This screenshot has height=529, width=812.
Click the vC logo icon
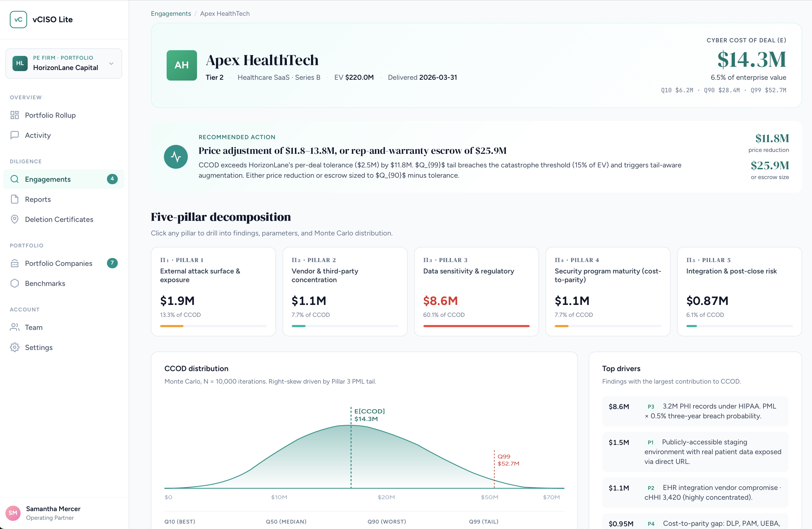click(x=18, y=20)
